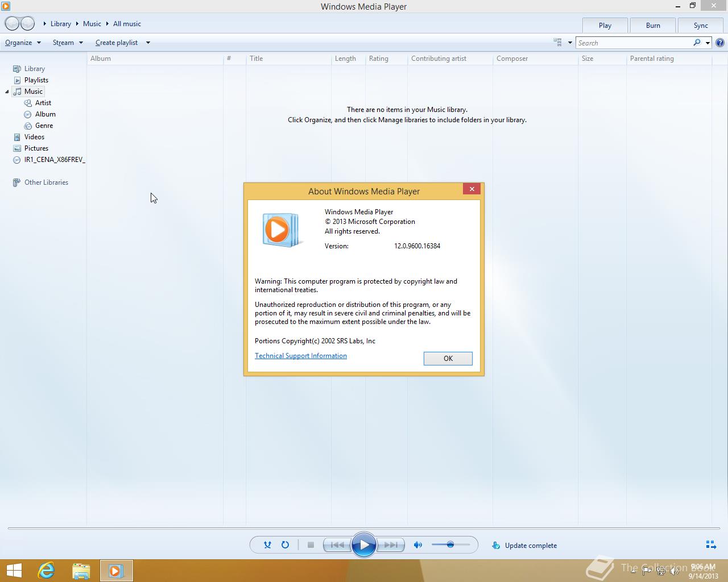
Task: Toggle repeat playback mode
Action: 285,545
